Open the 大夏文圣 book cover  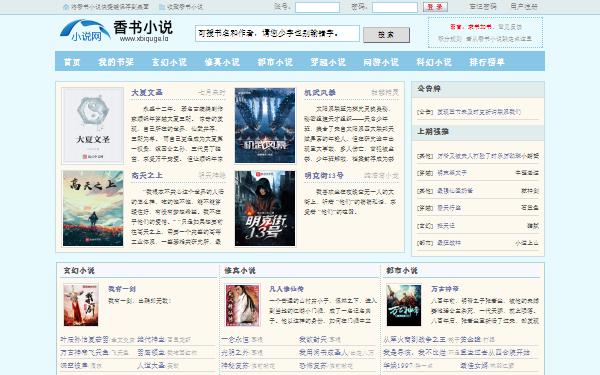pyautogui.click(x=93, y=126)
